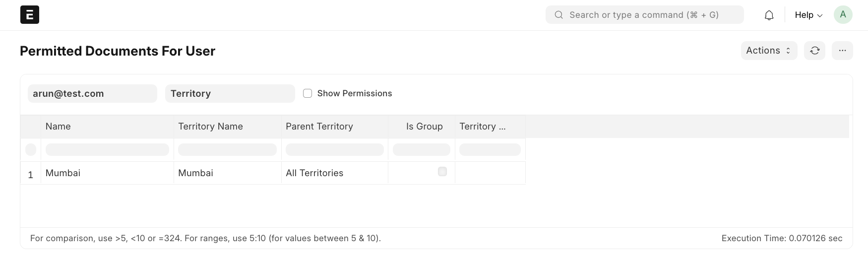The width and height of the screenshot is (868, 264).
Task: Click the ERPNext home logo icon
Action: [x=30, y=15]
